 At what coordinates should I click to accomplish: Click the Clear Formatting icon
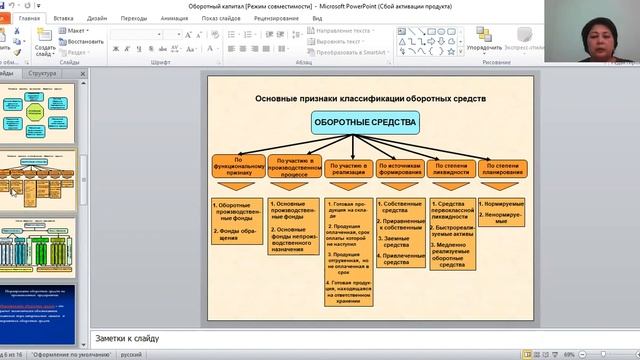[215, 35]
